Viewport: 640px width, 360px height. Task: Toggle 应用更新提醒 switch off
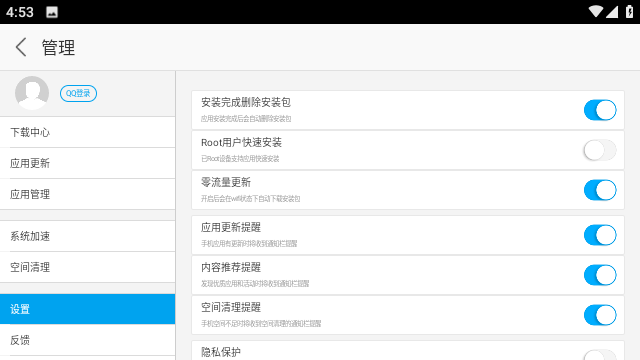[x=600, y=235]
